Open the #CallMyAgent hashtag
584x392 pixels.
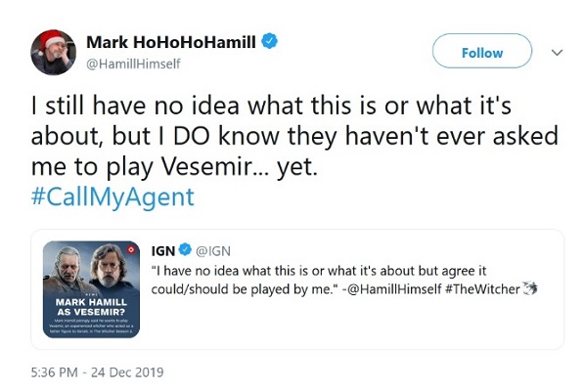pyautogui.click(x=112, y=196)
